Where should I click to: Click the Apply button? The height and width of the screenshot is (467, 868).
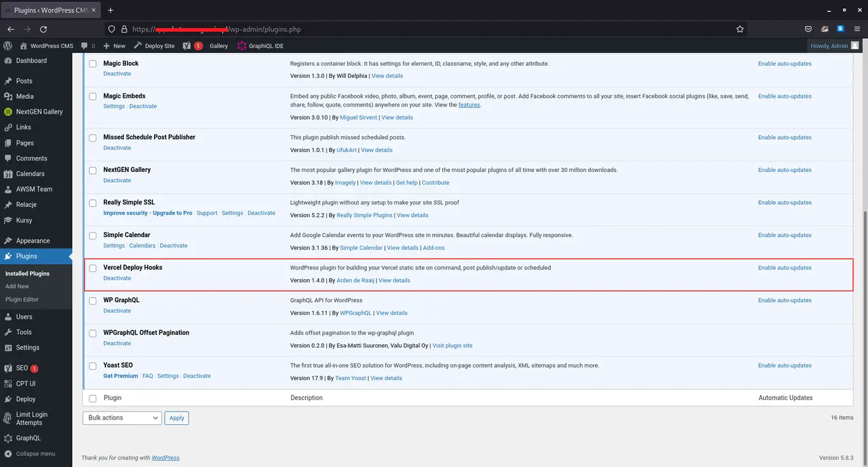click(176, 418)
